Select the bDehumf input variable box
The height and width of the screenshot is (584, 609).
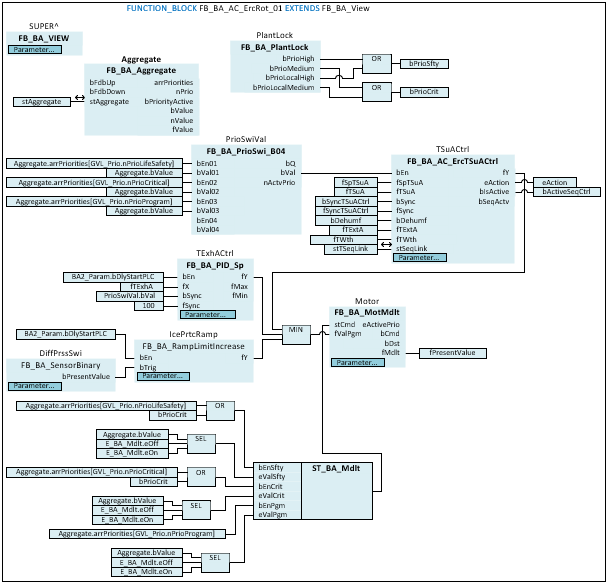[x=346, y=221]
